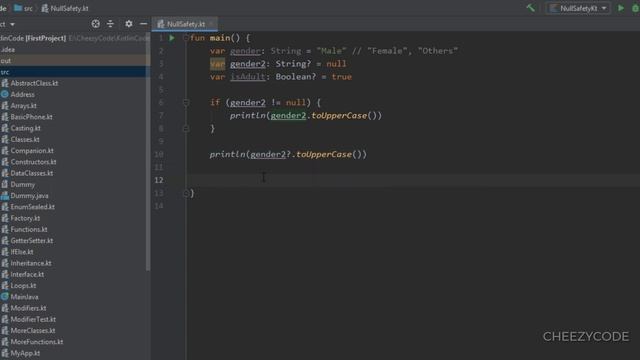This screenshot has width=640, height=360.
Task: Click the locate/select opened file target icon
Action: [x=96, y=24]
